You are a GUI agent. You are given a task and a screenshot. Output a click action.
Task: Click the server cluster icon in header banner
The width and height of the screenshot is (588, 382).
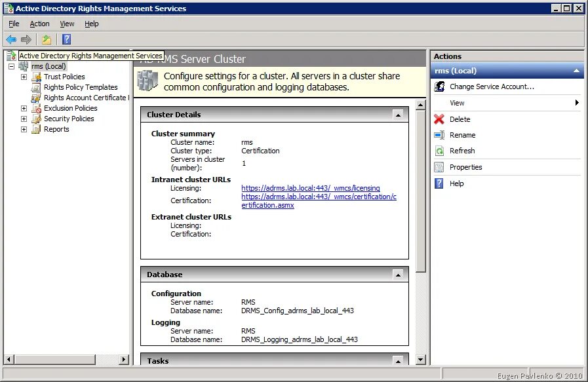tap(147, 81)
